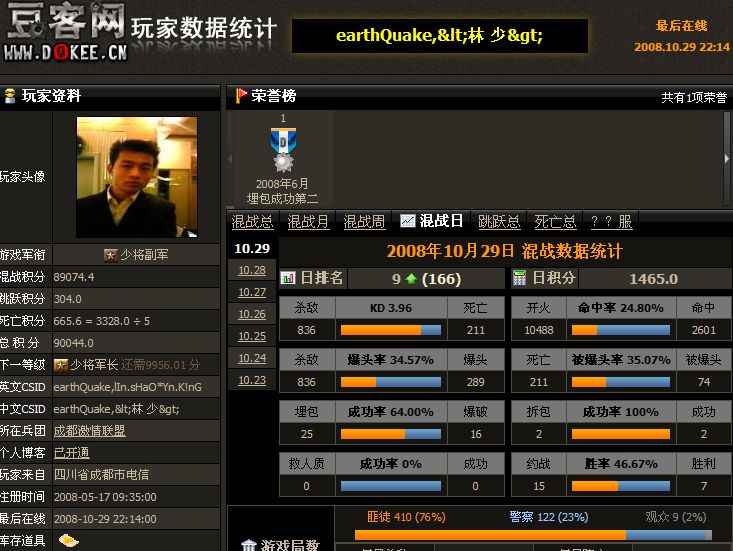The height and width of the screenshot is (551, 733).
Task: Click the KD 3.96 progress bar
Action: (391, 330)
